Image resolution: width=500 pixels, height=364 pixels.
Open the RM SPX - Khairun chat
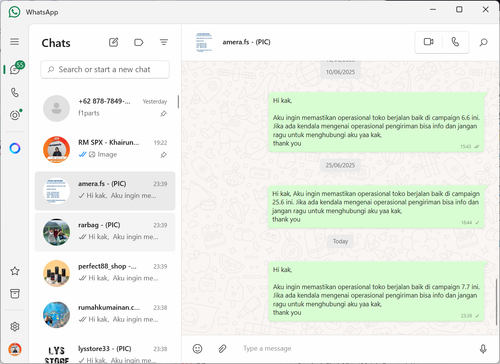tap(105, 149)
